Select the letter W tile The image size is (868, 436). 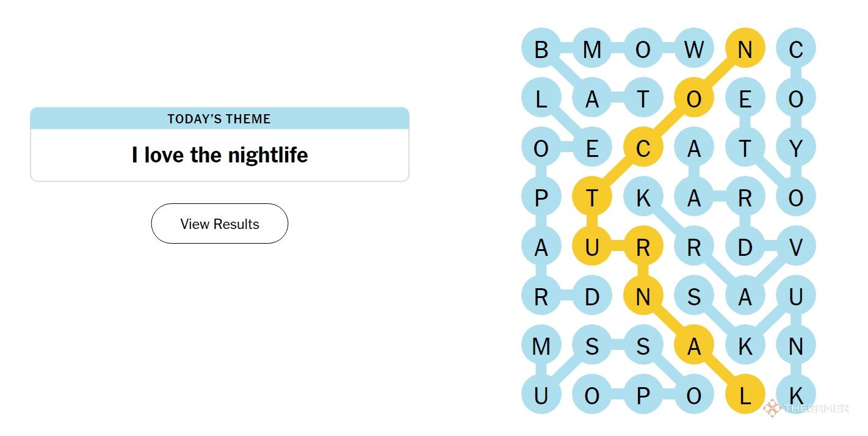click(693, 48)
